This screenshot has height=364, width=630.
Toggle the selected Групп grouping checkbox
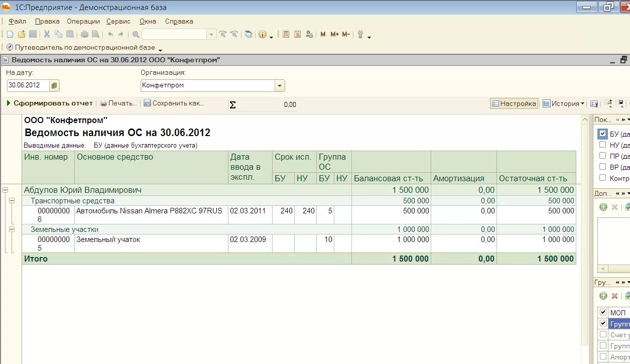603,323
